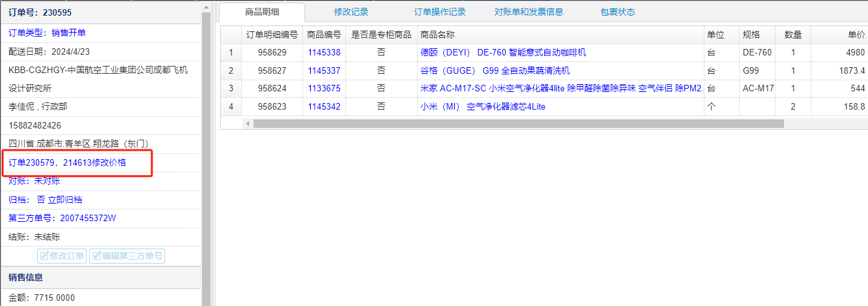Open the 谷格 G99 果蔬清洗机 product link

point(495,70)
